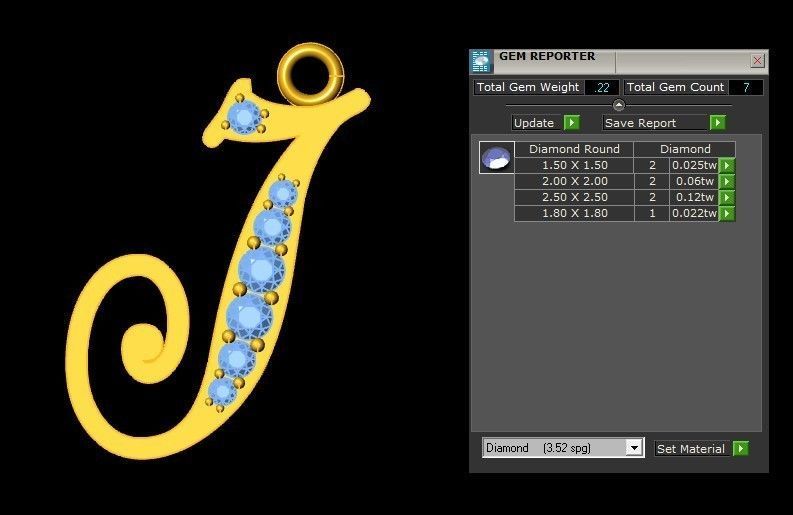The image size is (793, 515).
Task: Click green arrow on 2.50 X 2.50 row
Action: point(727,197)
